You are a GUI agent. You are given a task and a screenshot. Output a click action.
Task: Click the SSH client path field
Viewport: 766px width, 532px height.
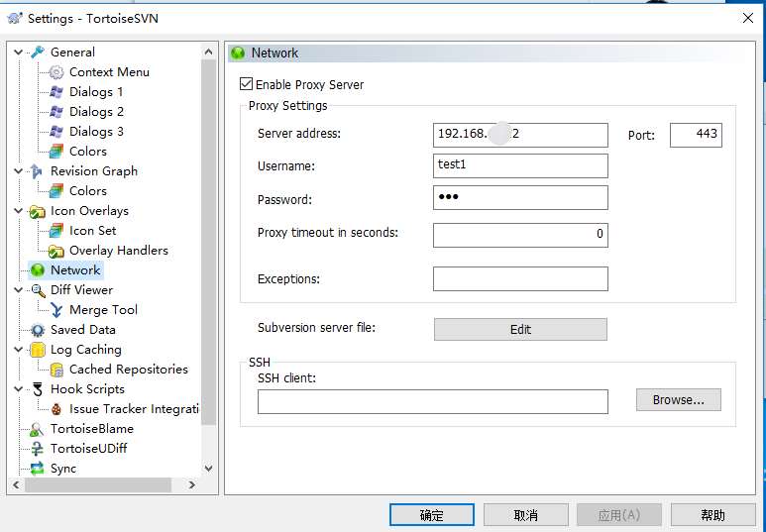pos(433,401)
